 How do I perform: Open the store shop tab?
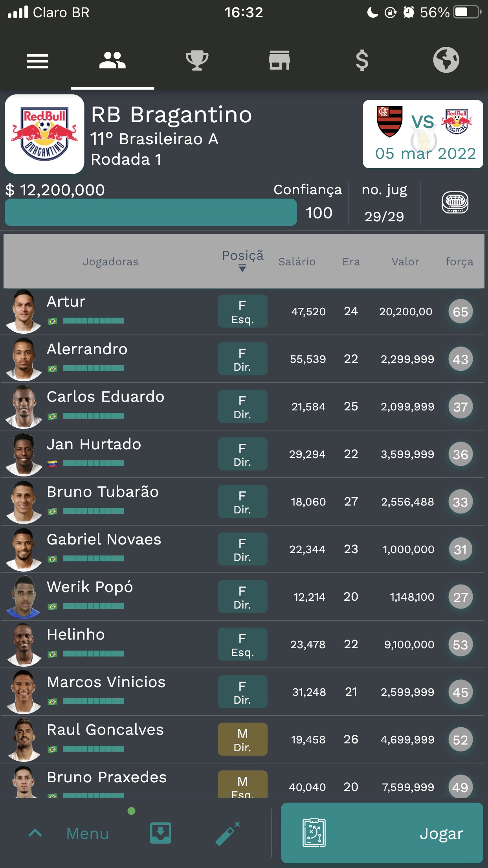click(279, 61)
